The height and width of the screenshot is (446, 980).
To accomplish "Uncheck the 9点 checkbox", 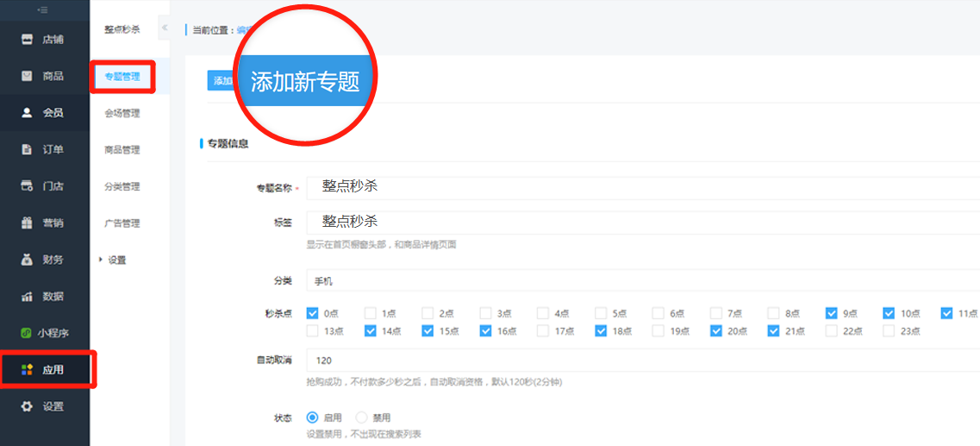I will [831, 313].
